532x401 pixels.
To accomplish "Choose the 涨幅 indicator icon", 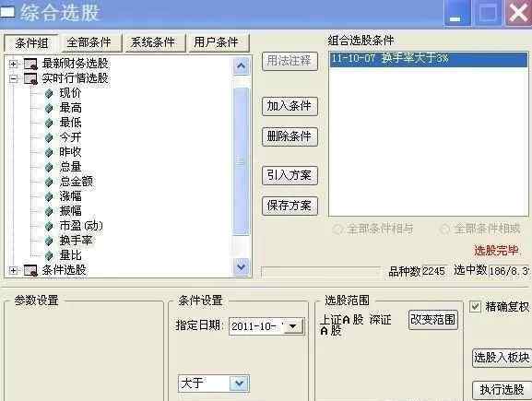I will (x=49, y=196).
